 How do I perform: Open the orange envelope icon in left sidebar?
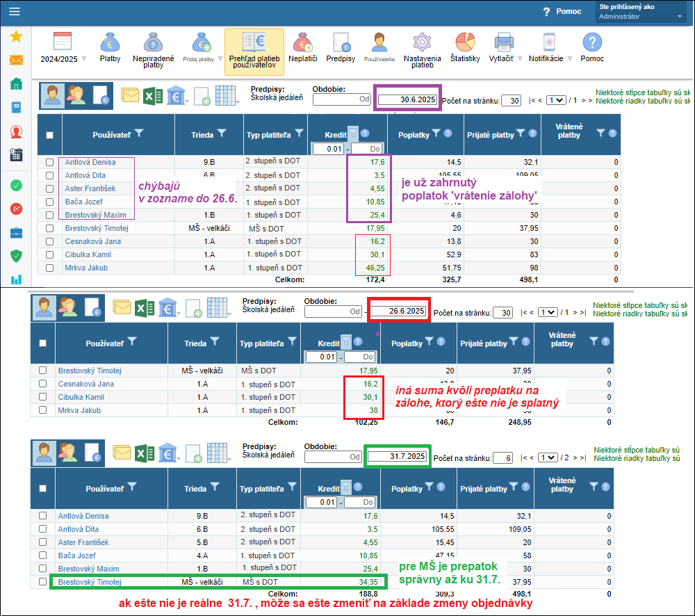[x=16, y=60]
